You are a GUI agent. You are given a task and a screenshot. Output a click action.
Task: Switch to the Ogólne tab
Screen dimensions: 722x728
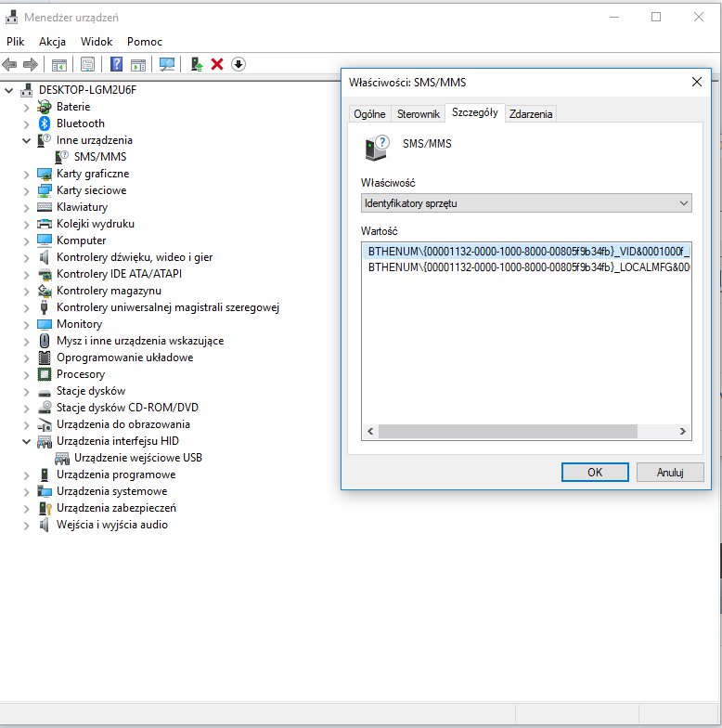369,114
